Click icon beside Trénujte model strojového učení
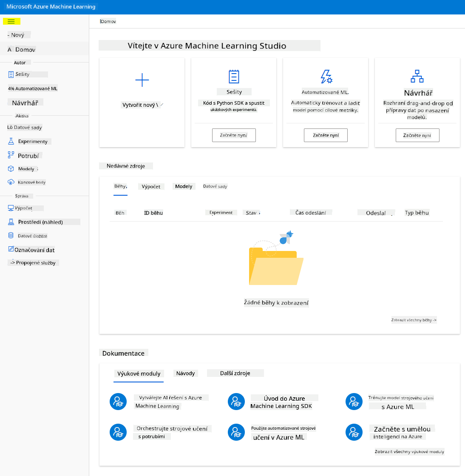Viewport: 465px width, 476px height. click(354, 402)
